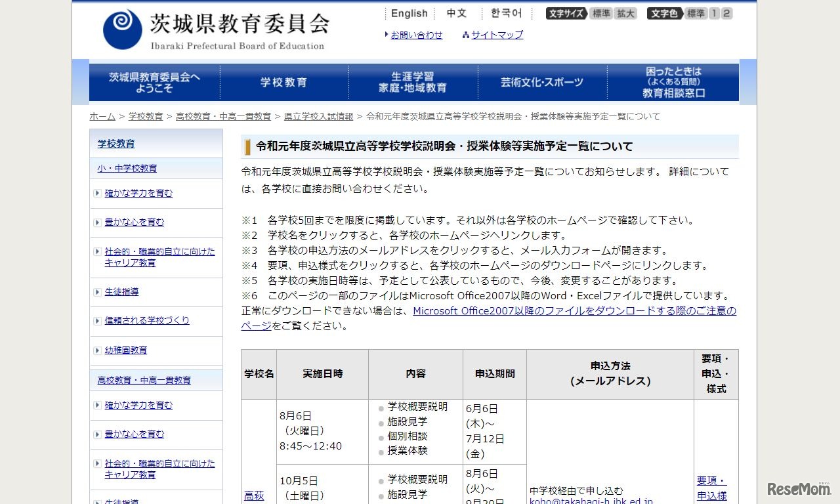The width and height of the screenshot is (840, 504).
Task: Switch text color to option 2
Action: (x=726, y=14)
